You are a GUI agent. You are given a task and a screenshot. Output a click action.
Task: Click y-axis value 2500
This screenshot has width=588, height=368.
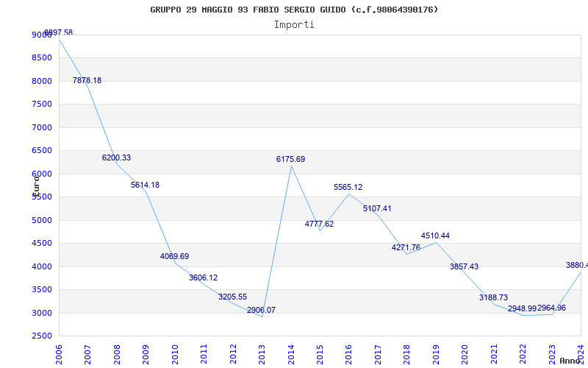(x=42, y=336)
